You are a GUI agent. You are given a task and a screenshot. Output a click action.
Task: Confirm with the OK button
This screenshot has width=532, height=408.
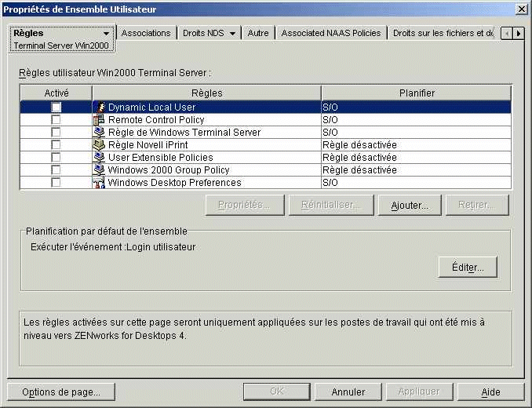pos(276,392)
